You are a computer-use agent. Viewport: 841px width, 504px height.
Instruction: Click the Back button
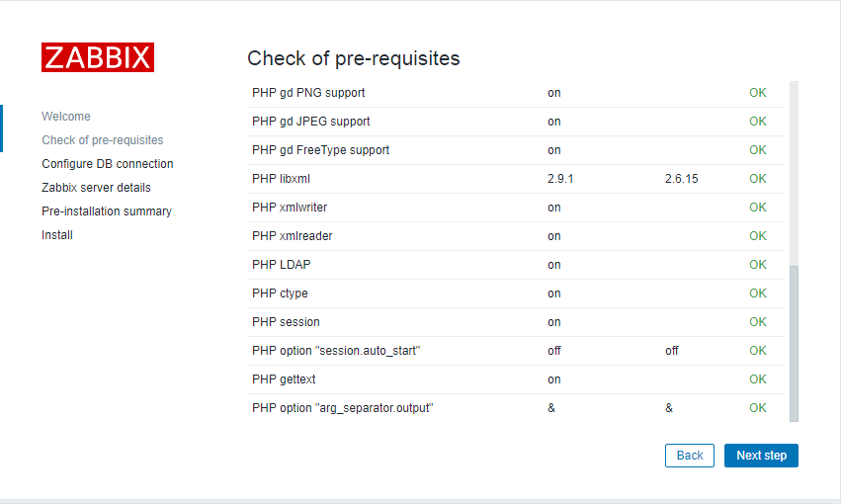coord(689,456)
